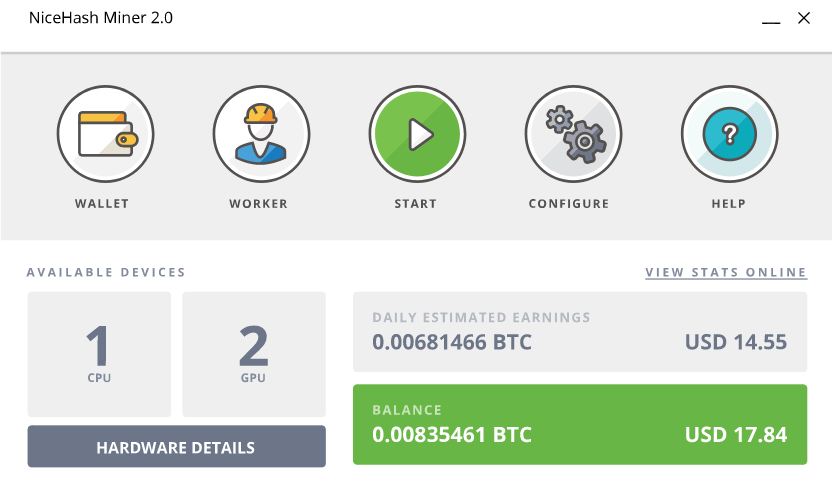This screenshot has width=832, height=492.
Task: Click the DAILY ESTIMATED EARNINGS label
Action: [x=481, y=317]
